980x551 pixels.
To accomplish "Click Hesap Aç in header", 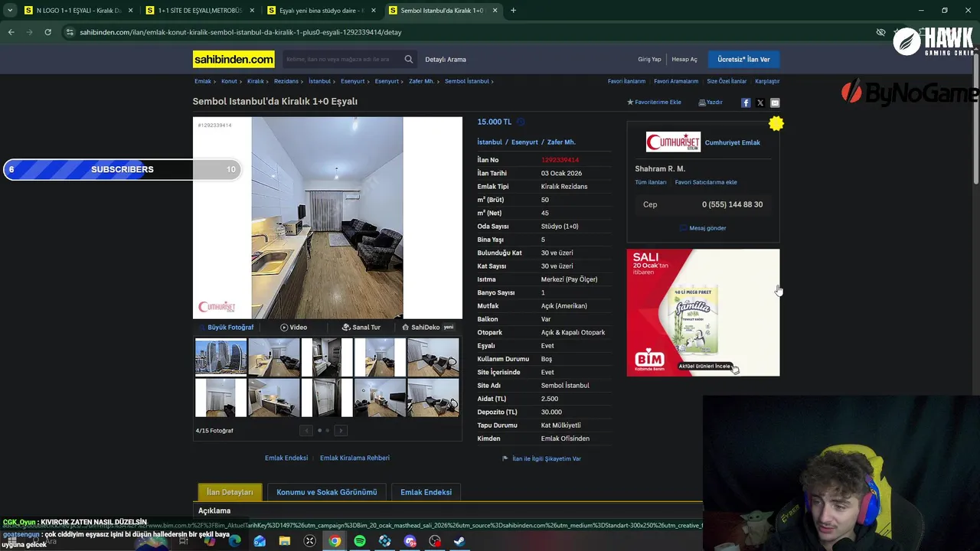I will pos(684,60).
